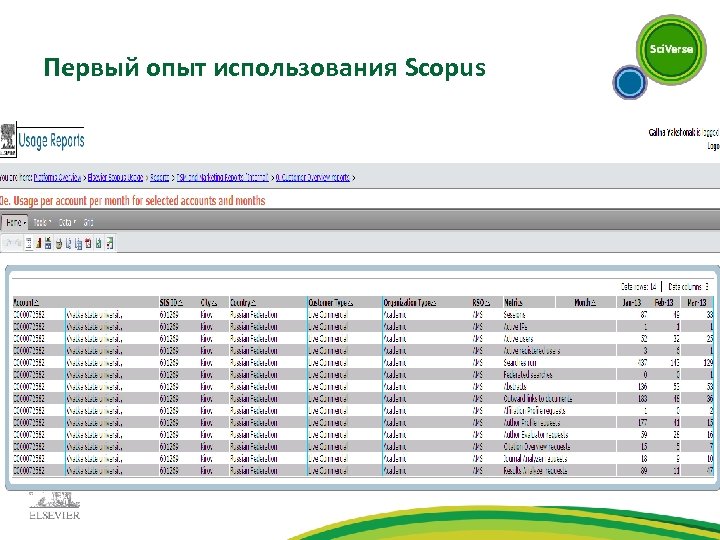The image size is (720, 540).
Task: Sort by the RSO column triangle
Action: tap(487, 303)
